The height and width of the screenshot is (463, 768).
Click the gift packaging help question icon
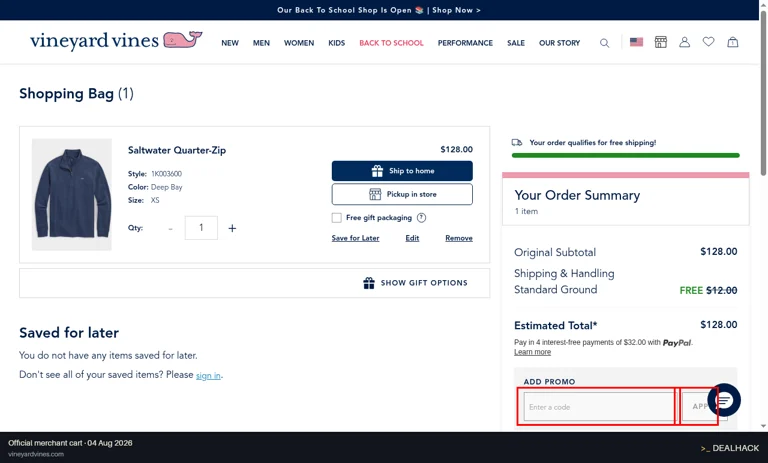tap(421, 218)
